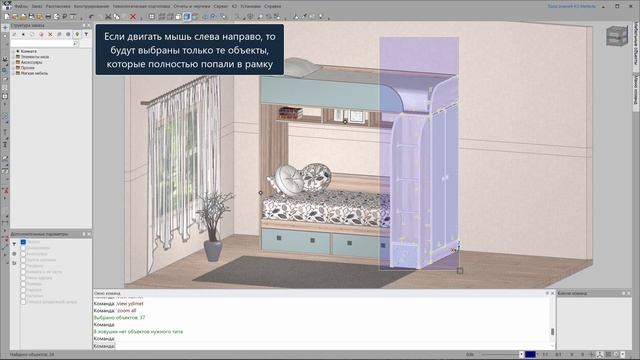Click the funnel filter icon in the structure panel toolbar

tap(86, 34)
